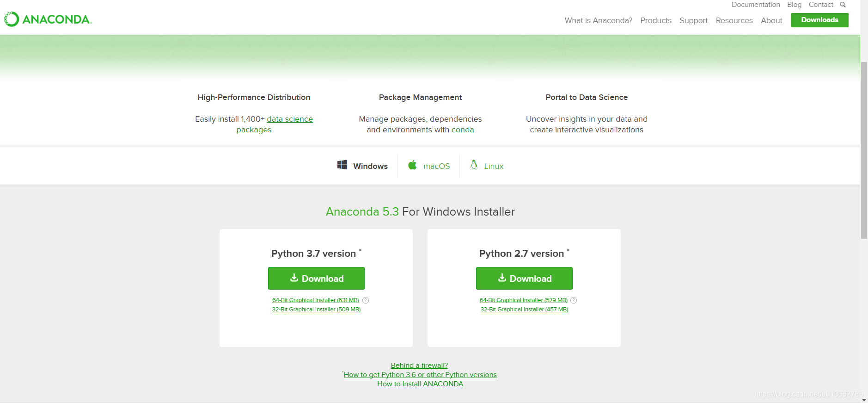Screen dimensions: 868x403
Task: Click 32-Bit Graphical Installer (457 MB) link
Action: [524, 310]
